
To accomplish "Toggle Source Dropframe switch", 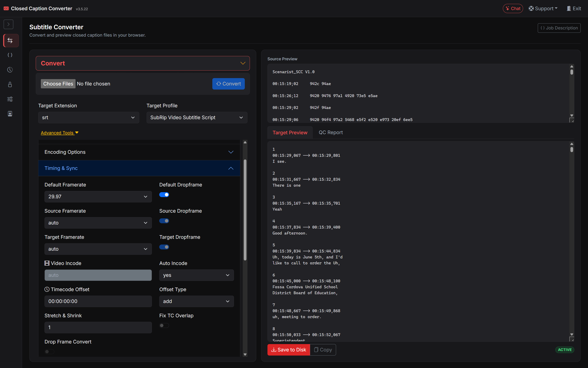I will coord(164,221).
